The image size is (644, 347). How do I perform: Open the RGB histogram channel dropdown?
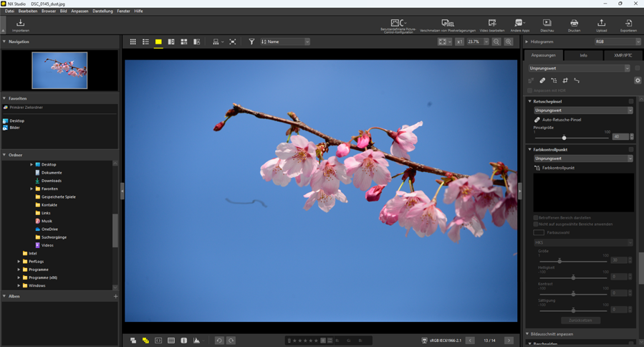pyautogui.click(x=615, y=42)
